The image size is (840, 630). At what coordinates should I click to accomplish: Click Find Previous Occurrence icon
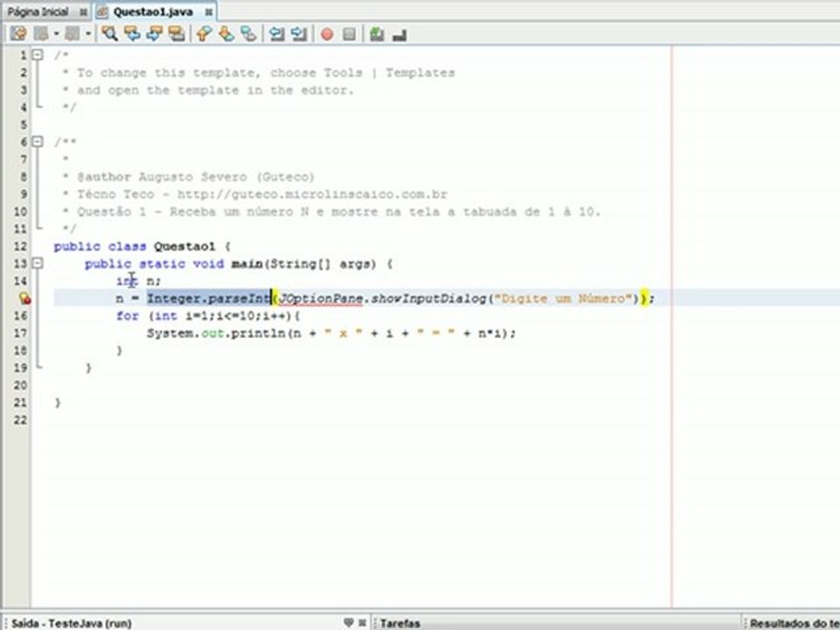132,34
